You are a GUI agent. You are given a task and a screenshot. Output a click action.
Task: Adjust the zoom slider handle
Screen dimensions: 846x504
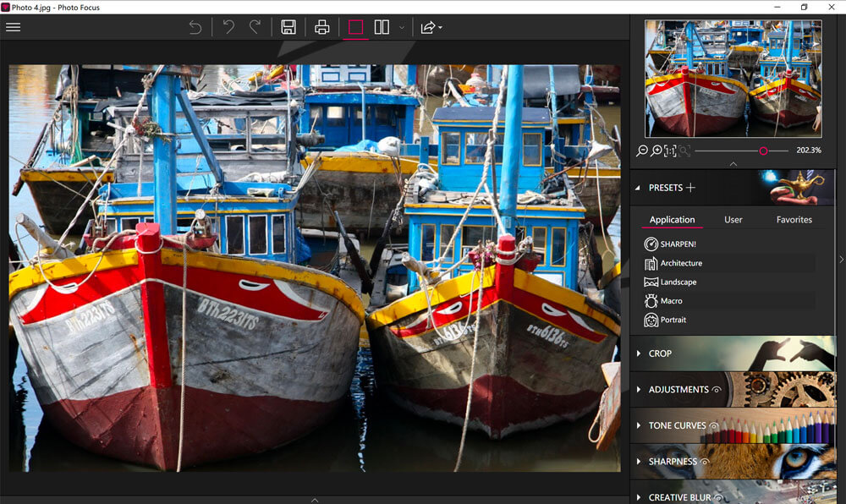(x=763, y=151)
